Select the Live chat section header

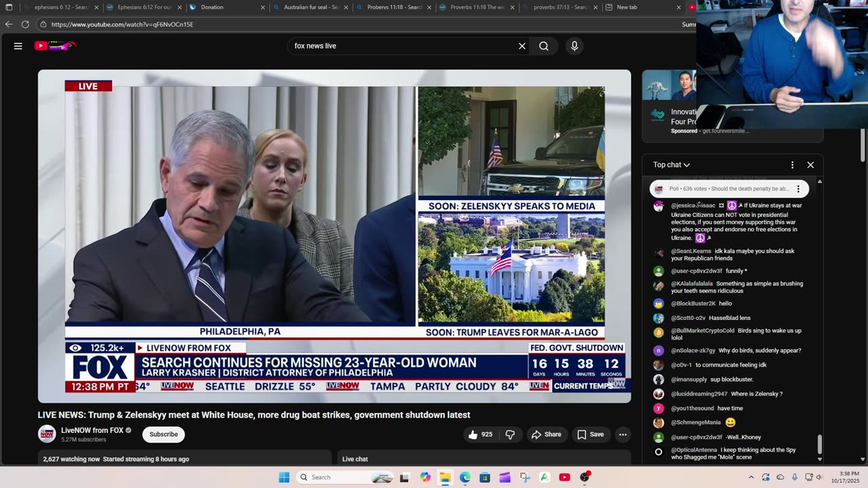pos(355,459)
